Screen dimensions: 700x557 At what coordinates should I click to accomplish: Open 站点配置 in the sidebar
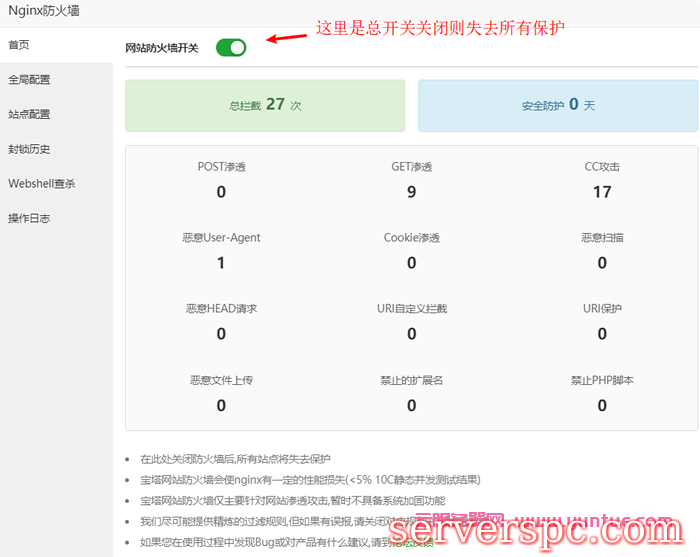click(30, 114)
